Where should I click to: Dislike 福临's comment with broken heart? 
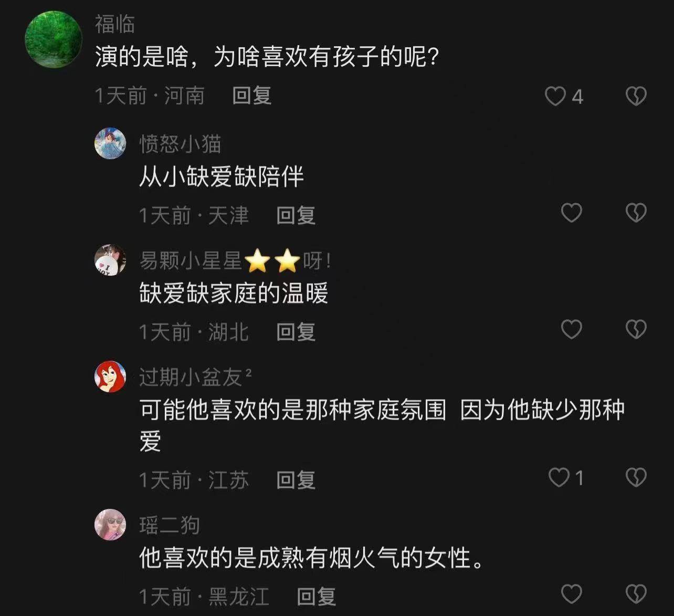point(636,96)
